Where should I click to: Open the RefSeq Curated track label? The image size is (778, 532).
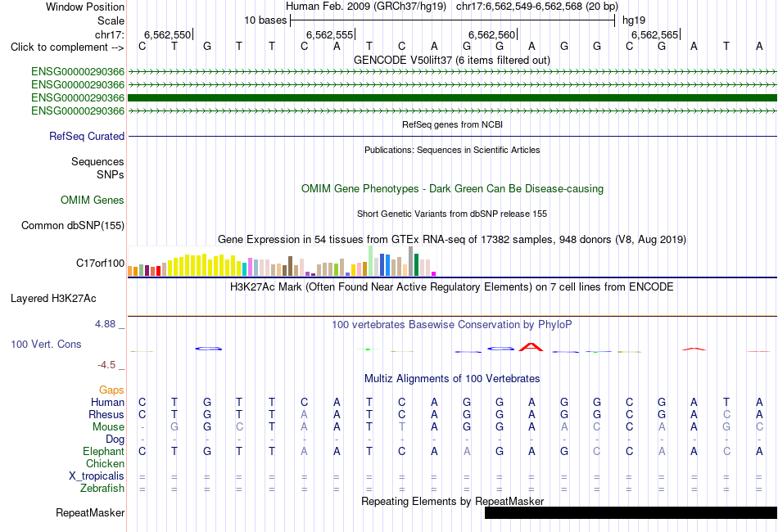[87, 136]
